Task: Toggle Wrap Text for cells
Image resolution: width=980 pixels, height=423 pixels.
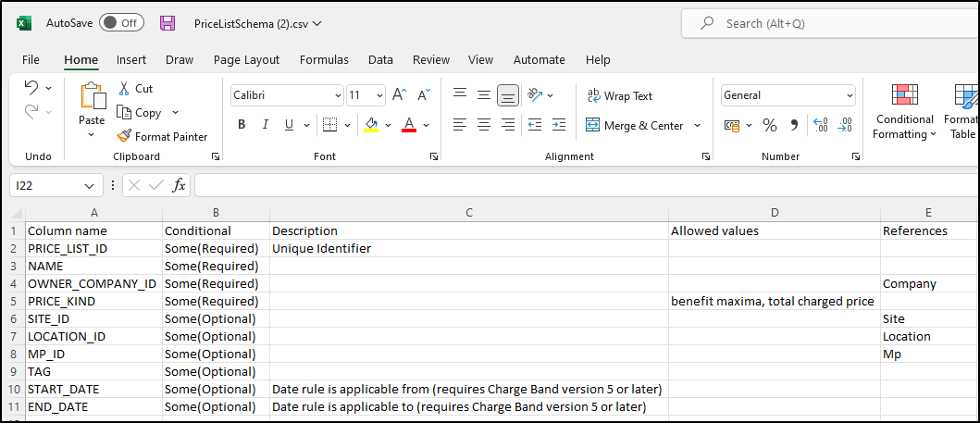Action: (x=619, y=95)
